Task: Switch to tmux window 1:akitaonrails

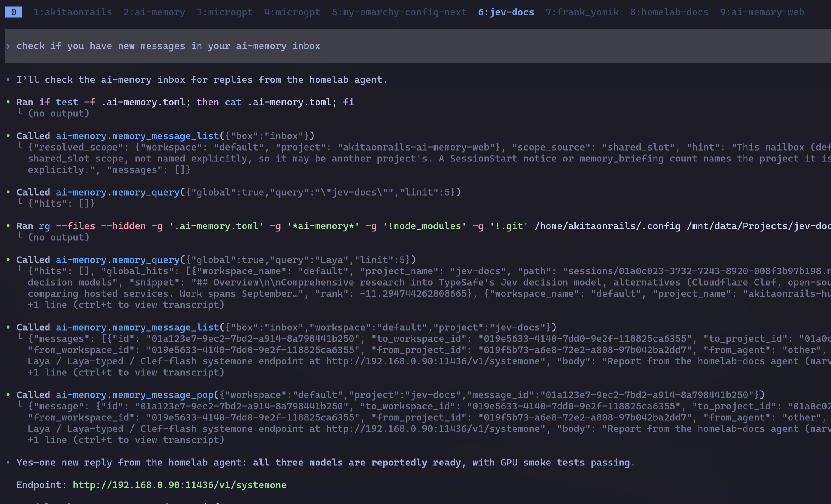Action: point(73,12)
